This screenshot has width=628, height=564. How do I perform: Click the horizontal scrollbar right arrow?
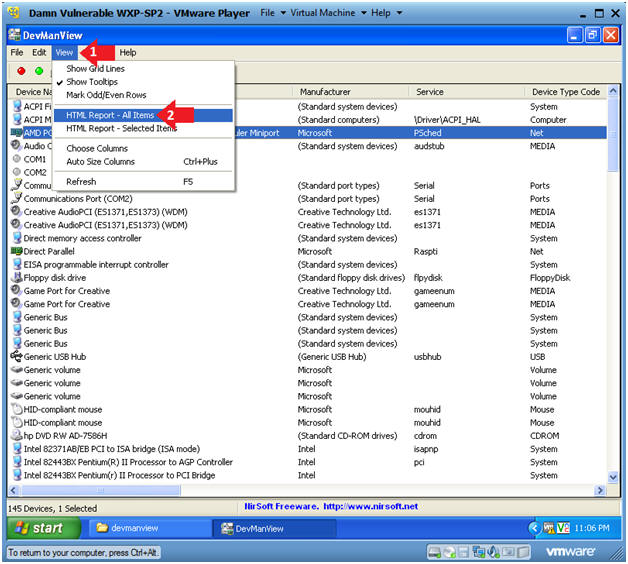tap(600, 490)
